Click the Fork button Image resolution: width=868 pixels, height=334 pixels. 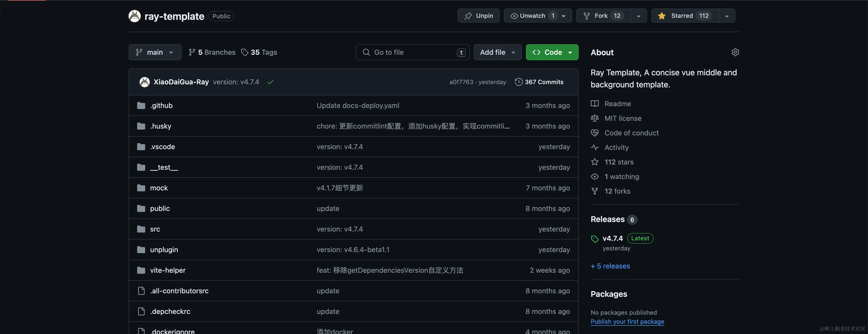tap(603, 16)
